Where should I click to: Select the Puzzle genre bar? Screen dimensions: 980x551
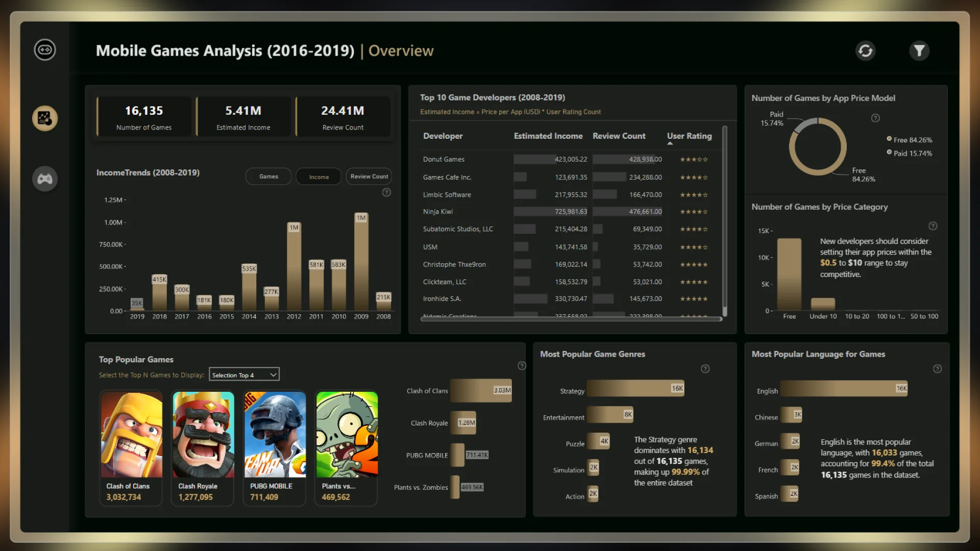point(598,441)
